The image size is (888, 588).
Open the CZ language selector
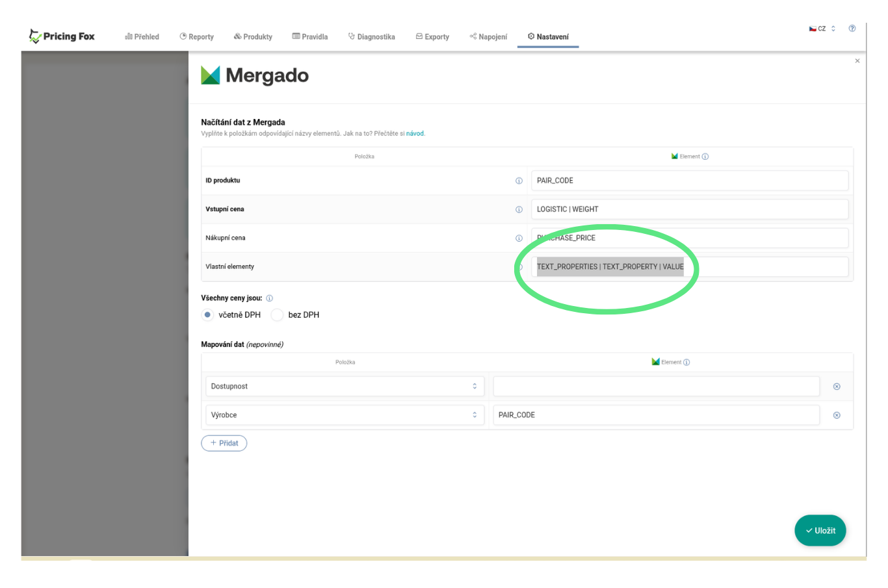(x=822, y=29)
